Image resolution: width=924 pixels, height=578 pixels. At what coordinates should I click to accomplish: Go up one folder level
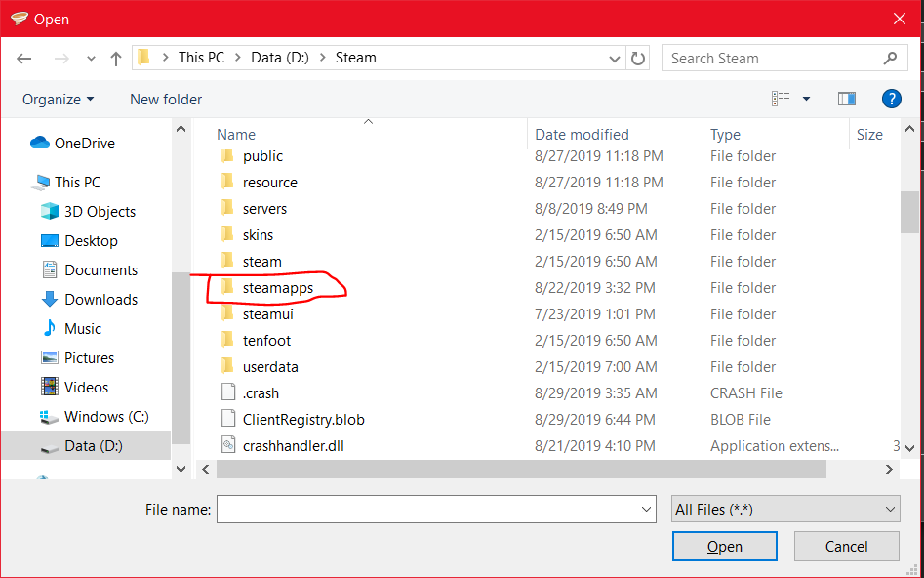(116, 59)
